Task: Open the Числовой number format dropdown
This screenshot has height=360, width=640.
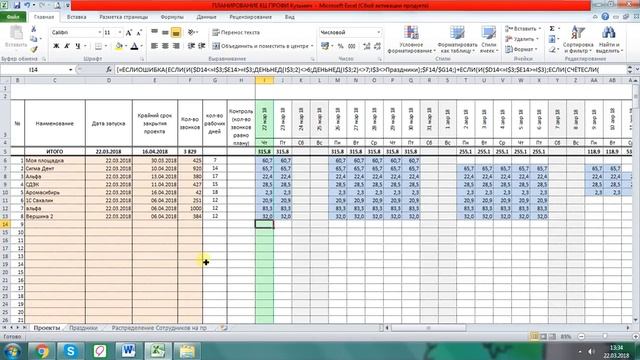Action: tap(379, 32)
